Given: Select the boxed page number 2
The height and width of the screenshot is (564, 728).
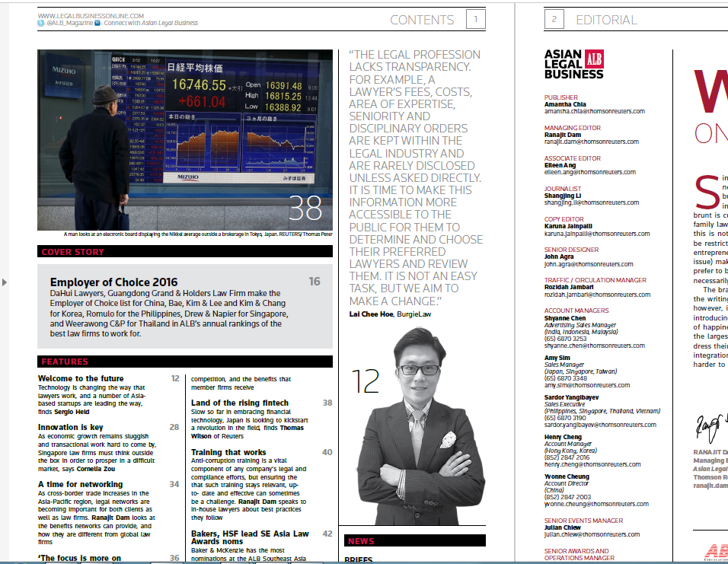Looking at the screenshot, I should click(554, 20).
